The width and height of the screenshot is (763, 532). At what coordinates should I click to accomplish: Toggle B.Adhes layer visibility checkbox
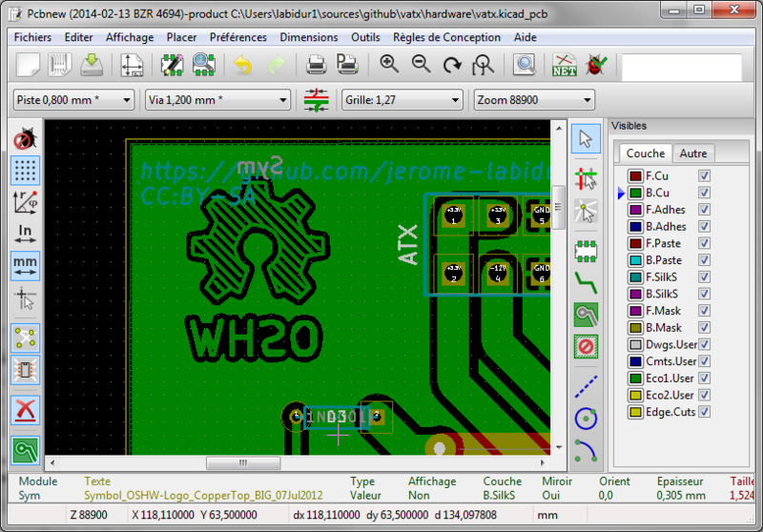pyautogui.click(x=704, y=226)
